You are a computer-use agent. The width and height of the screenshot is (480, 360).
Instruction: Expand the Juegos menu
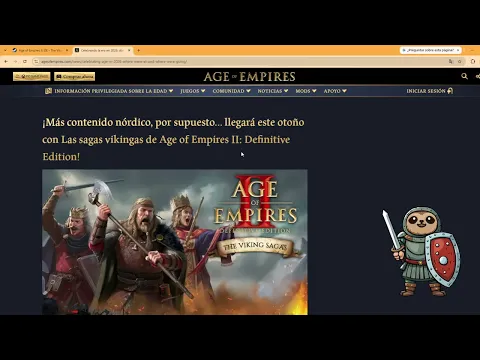(x=193, y=91)
